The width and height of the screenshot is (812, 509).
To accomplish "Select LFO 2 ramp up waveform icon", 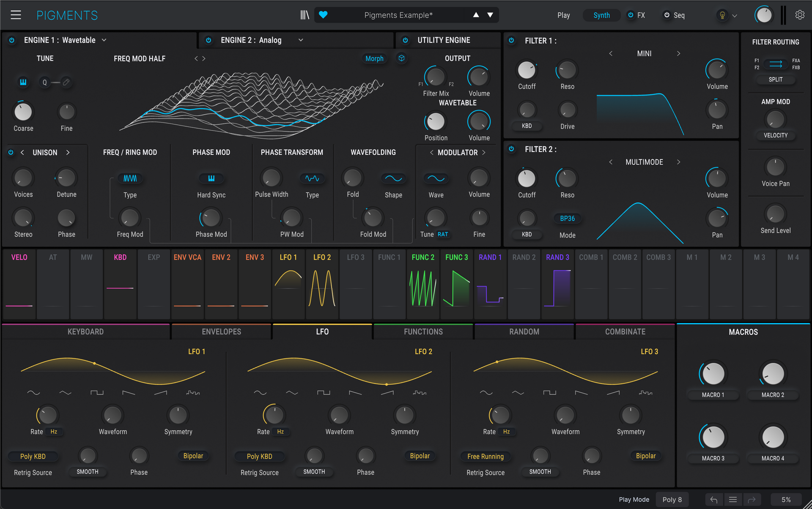I will 387,393.
